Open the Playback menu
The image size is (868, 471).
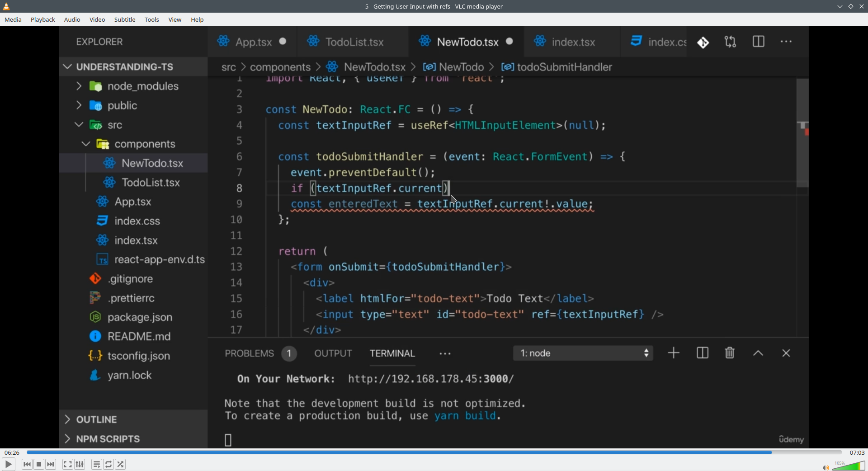[x=43, y=20]
